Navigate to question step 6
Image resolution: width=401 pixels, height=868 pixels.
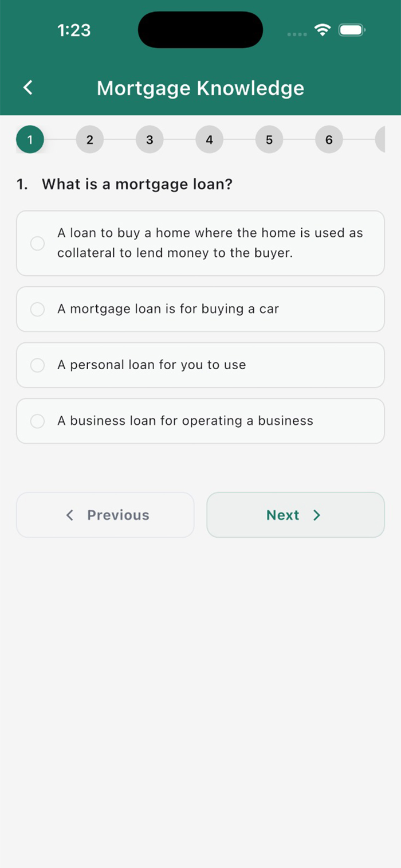[329, 139]
